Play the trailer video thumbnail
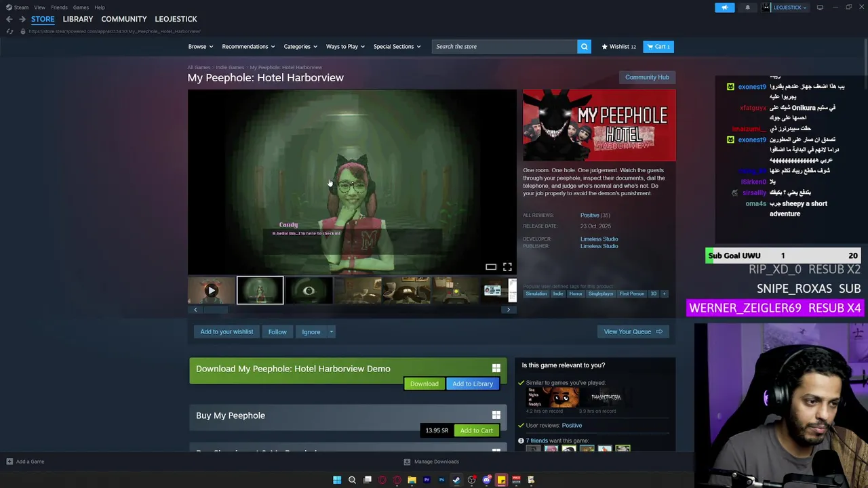Image resolution: width=868 pixels, height=488 pixels. coord(212,291)
